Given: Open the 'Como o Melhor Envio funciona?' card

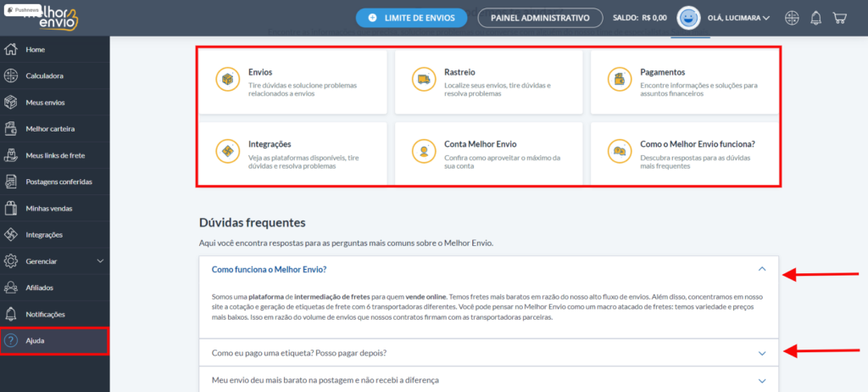Looking at the screenshot, I should [x=685, y=154].
